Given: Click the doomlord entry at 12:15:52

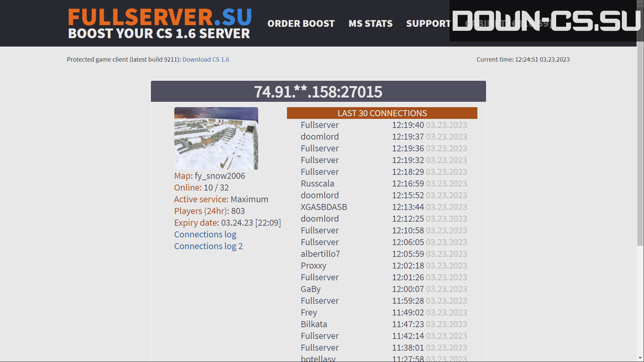Looking at the screenshot, I should (x=319, y=195).
